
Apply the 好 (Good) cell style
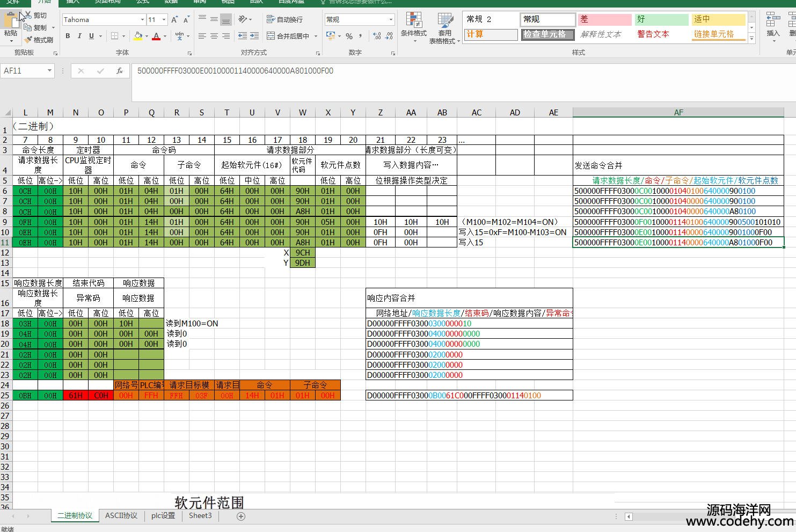tap(661, 19)
